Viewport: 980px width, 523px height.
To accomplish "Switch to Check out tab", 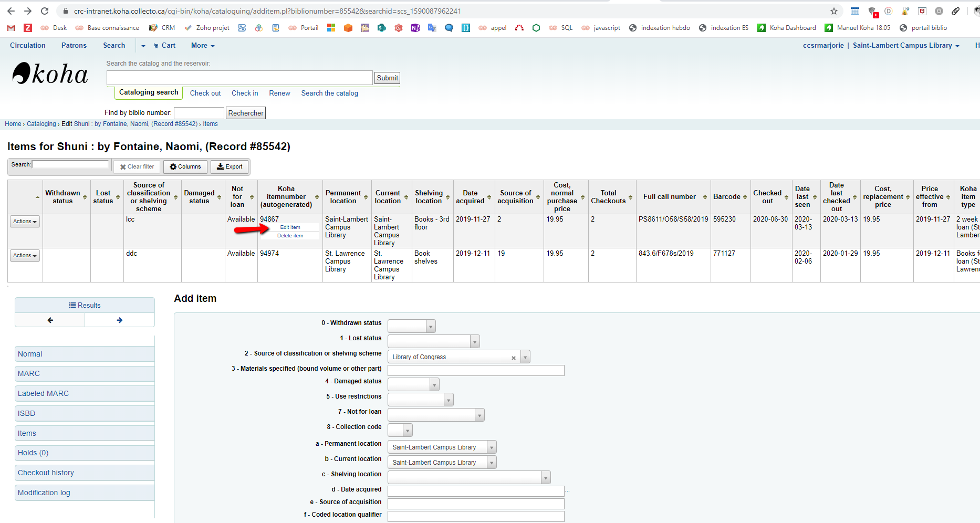I will click(x=205, y=93).
